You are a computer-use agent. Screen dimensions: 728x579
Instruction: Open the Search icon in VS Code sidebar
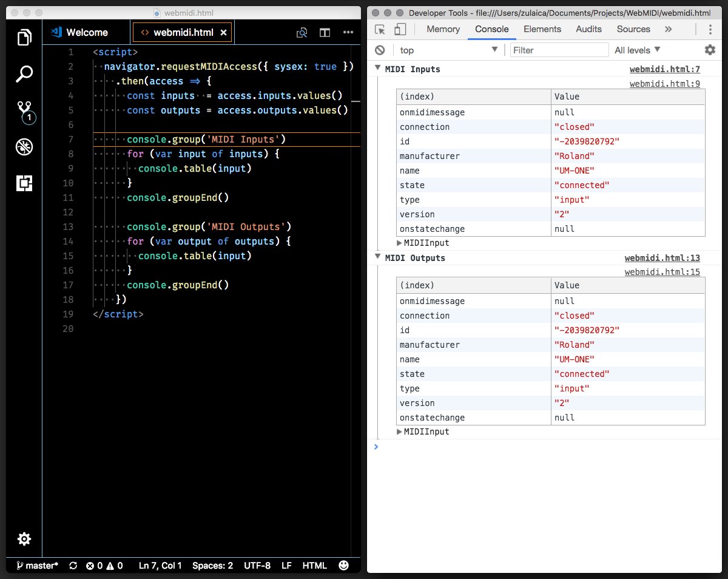pyautogui.click(x=24, y=74)
